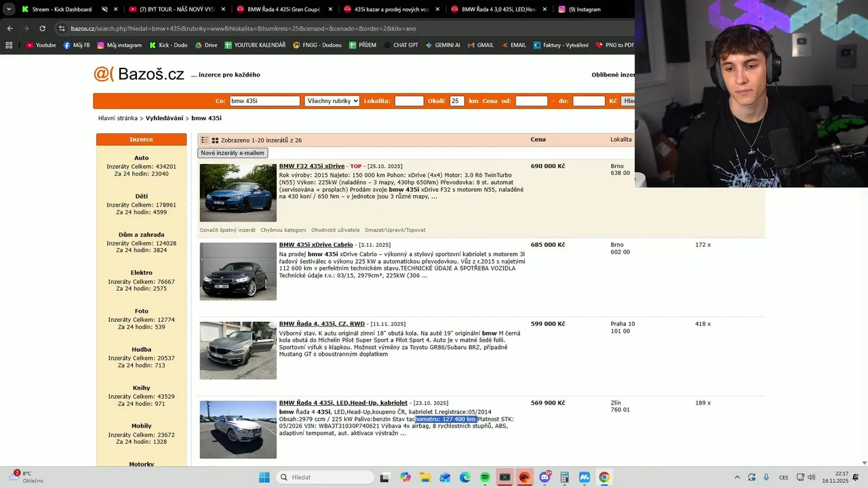
Task: Open the Foto category in sidebar
Action: point(141,311)
